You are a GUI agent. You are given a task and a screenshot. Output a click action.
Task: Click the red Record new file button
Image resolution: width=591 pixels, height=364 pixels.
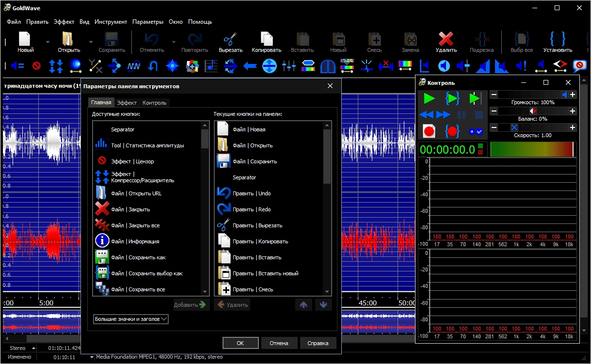tap(429, 131)
